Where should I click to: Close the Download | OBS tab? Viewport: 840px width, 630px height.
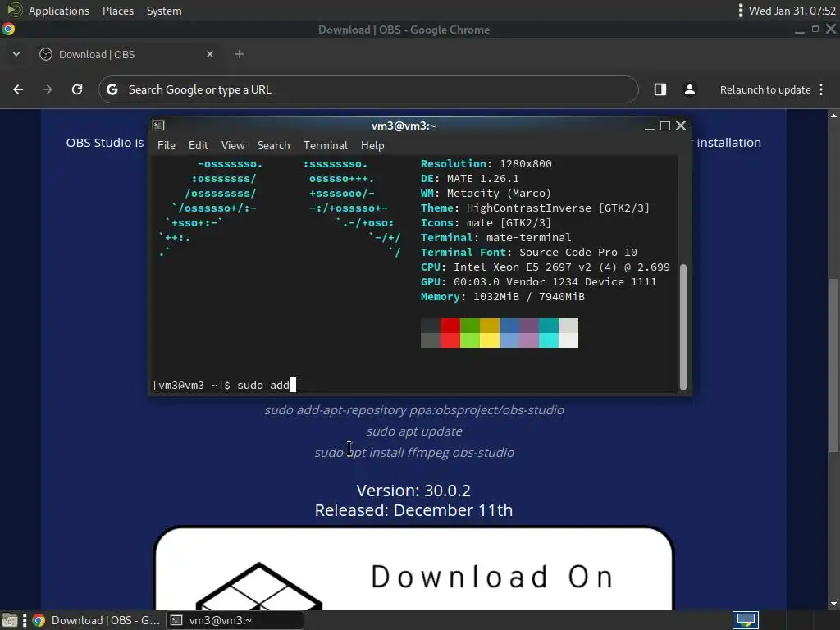[210, 54]
